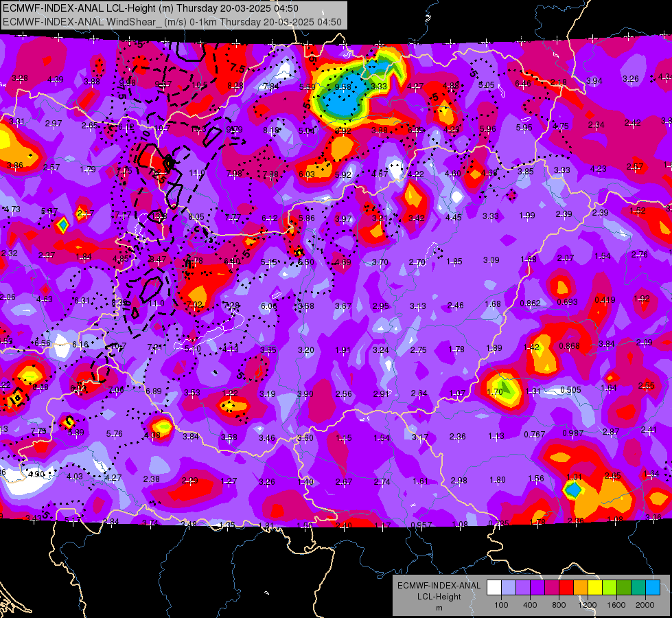Click the wind shear value 3.09
Image resolution: width=672 pixels, height=618 pixels.
[x=491, y=260]
